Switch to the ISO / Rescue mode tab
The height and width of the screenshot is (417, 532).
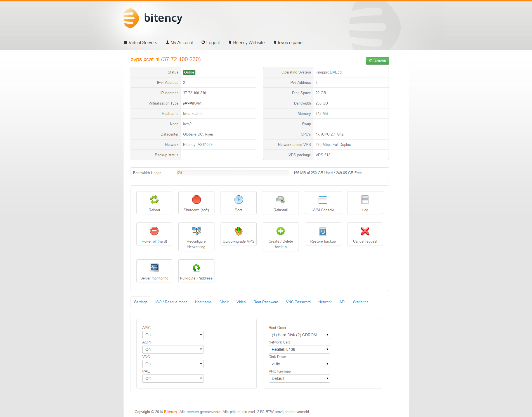click(x=171, y=302)
